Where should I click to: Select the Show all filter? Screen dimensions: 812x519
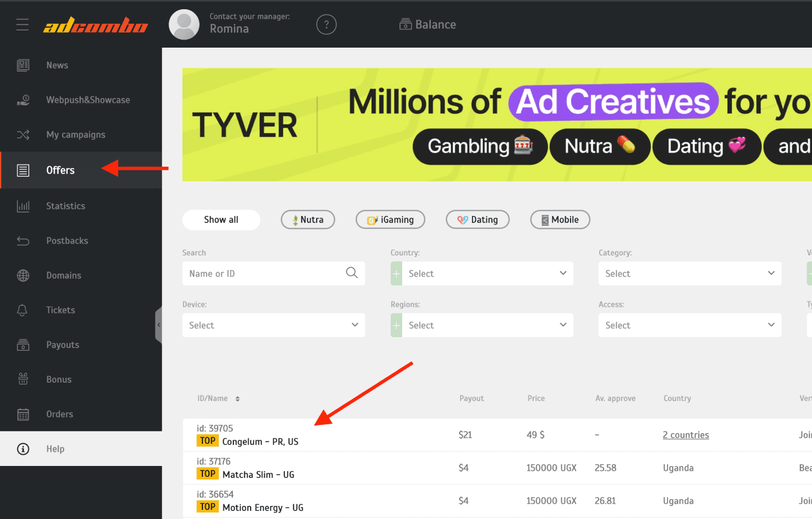(221, 220)
